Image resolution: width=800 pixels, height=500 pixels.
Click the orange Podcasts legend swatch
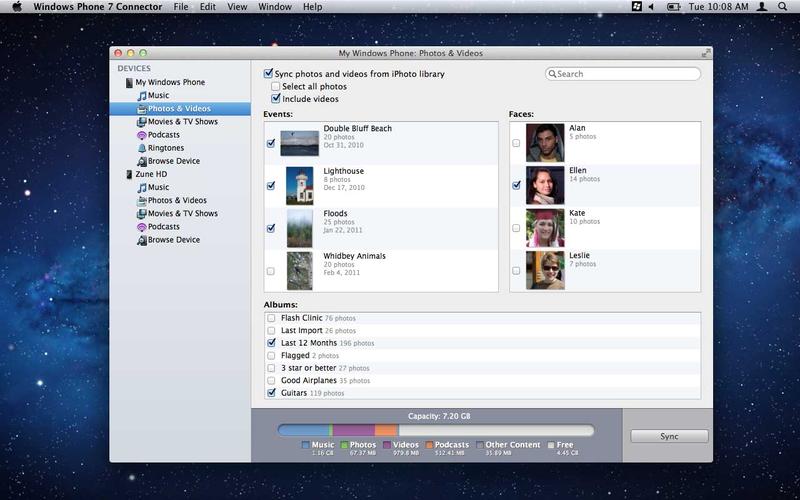[430, 445]
